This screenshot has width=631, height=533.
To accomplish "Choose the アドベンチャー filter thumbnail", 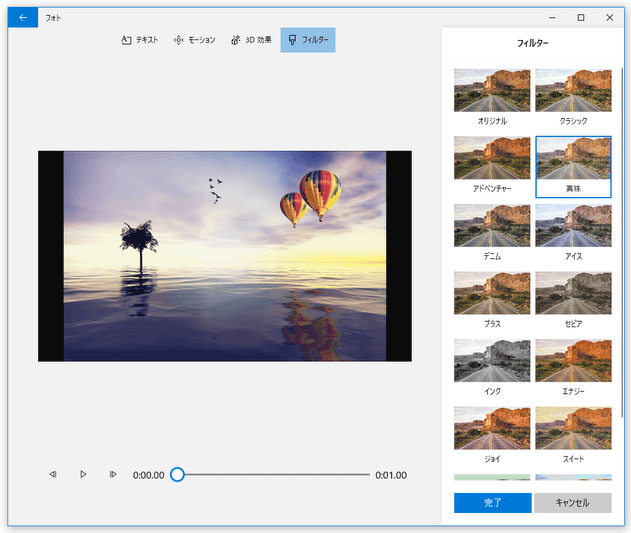I will tap(492, 158).
